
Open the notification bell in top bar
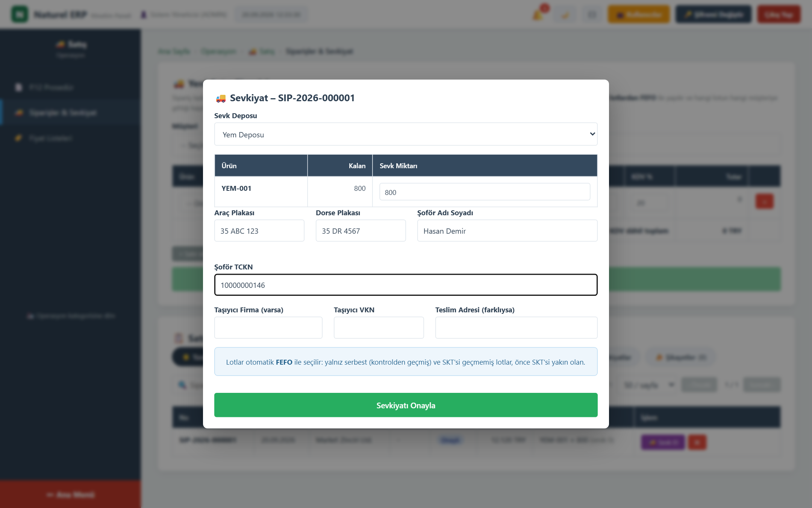click(538, 15)
